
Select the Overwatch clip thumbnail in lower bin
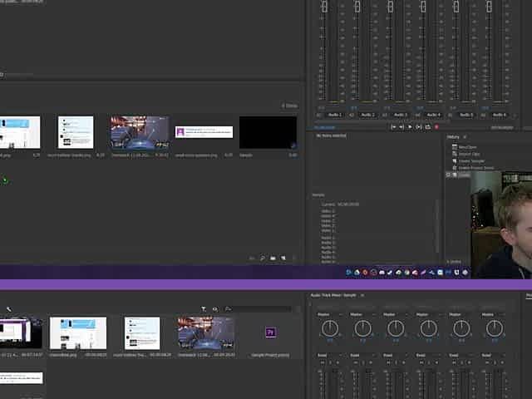[206, 332]
